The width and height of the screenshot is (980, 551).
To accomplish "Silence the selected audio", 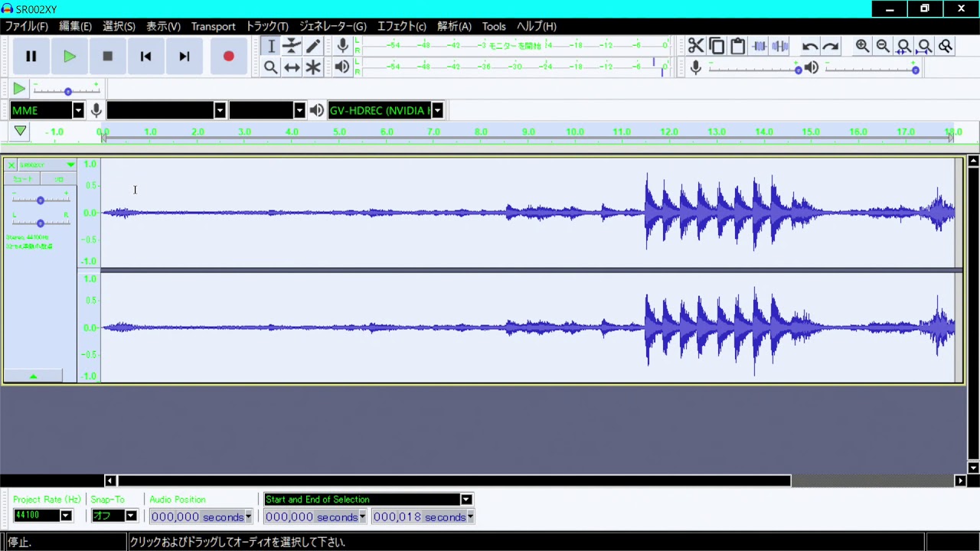I will [x=780, y=47].
